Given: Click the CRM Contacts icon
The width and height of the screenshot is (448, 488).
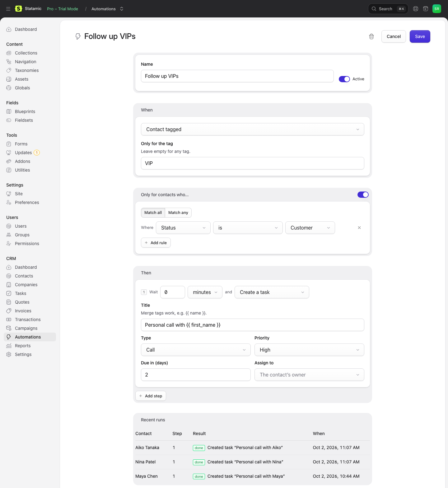Looking at the screenshot, I should 9,276.
